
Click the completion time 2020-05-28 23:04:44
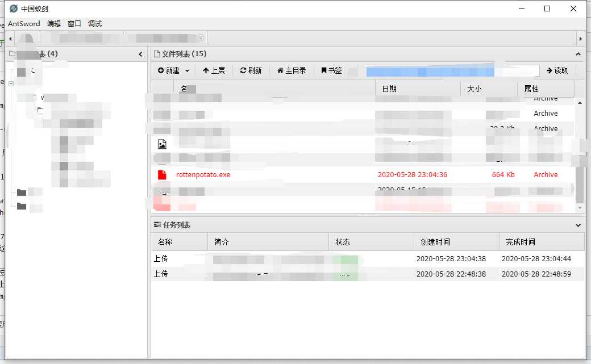coord(536,258)
